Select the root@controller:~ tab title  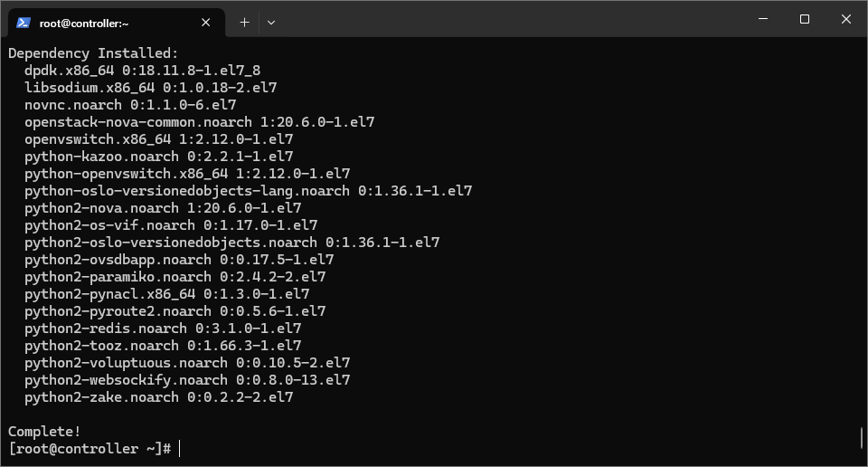(x=84, y=24)
